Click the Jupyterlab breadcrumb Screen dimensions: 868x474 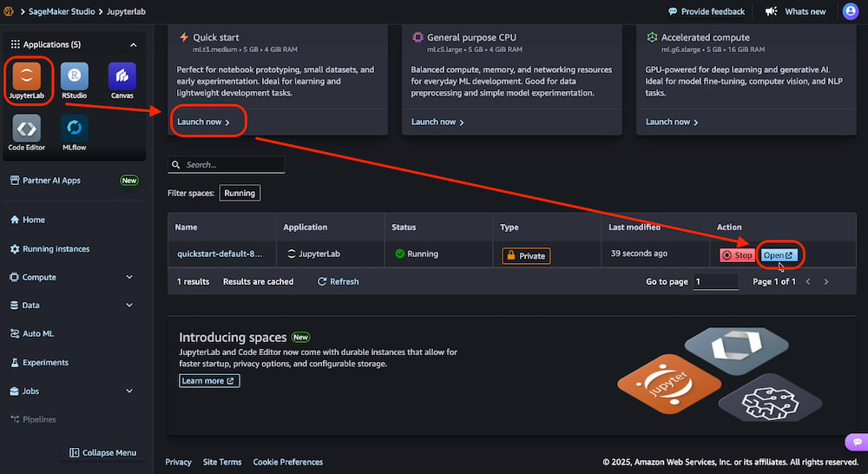[126, 11]
